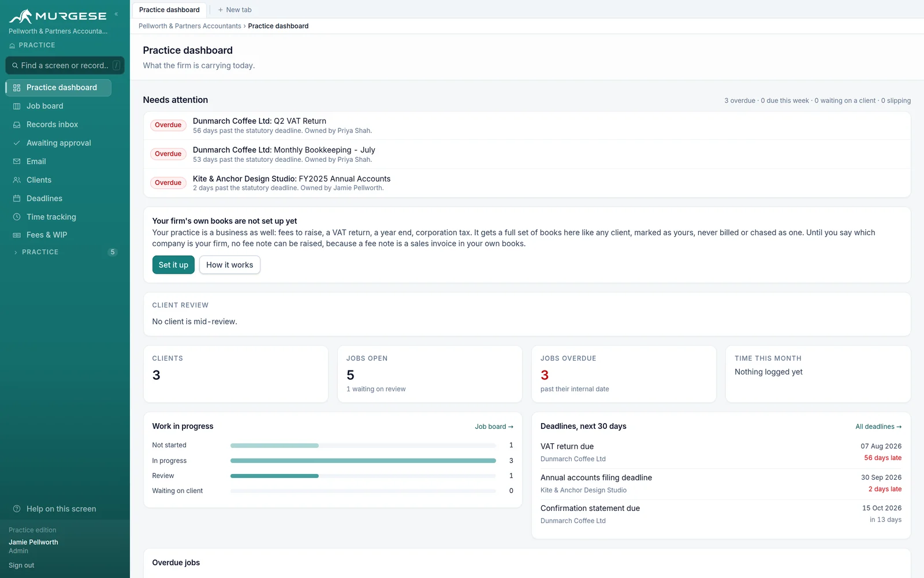
Task: Click Overdue badge on Kite & Anchor row
Action: click(168, 183)
